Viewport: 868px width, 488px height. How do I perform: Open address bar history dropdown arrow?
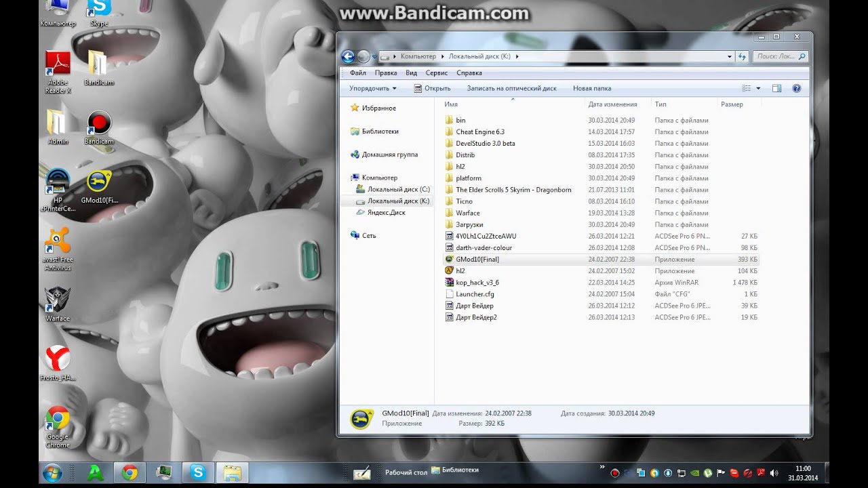(x=730, y=57)
